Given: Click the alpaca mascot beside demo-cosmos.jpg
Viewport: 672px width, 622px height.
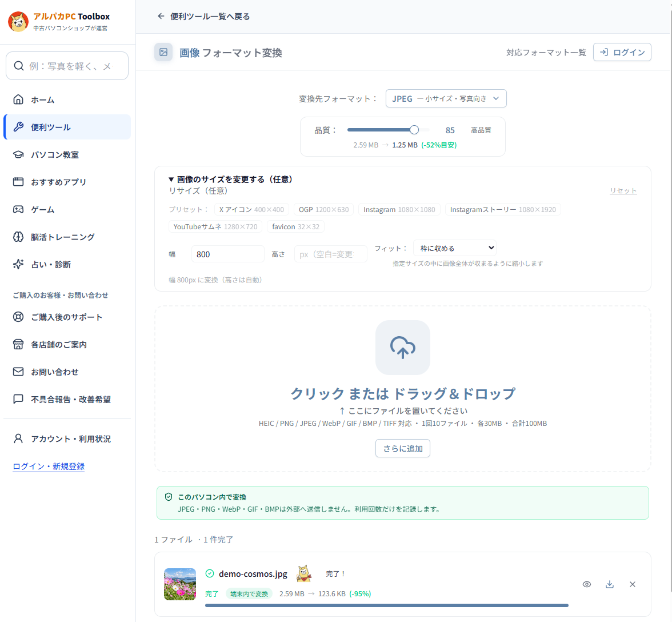Looking at the screenshot, I should pyautogui.click(x=304, y=573).
